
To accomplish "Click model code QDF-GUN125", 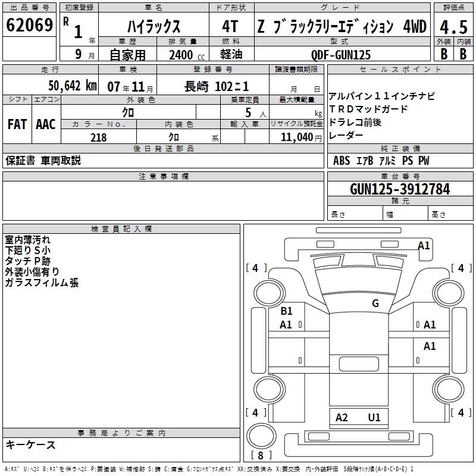I will (341, 55).
